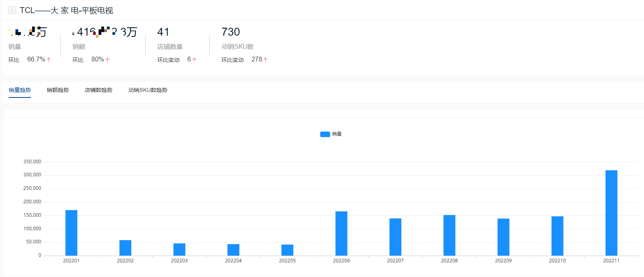Image resolution: width=644 pixels, height=277 pixels.
Task: Click the category icon beside TCL title
Action: 12,10
